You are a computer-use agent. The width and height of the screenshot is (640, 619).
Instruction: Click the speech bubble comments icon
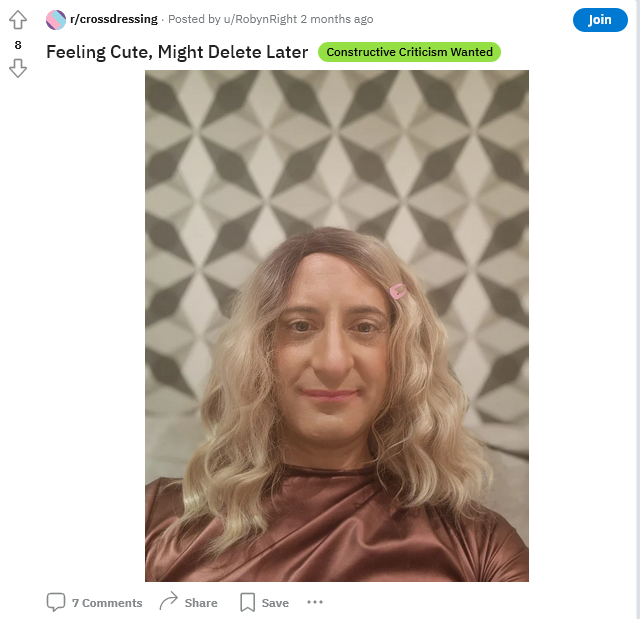pyautogui.click(x=56, y=602)
